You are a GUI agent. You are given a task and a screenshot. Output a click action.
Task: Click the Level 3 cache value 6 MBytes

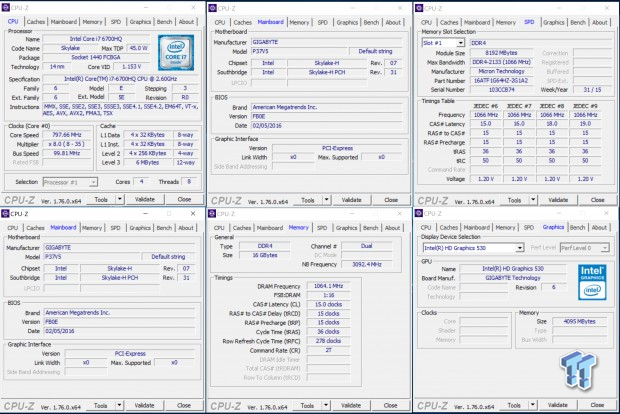[147, 162]
